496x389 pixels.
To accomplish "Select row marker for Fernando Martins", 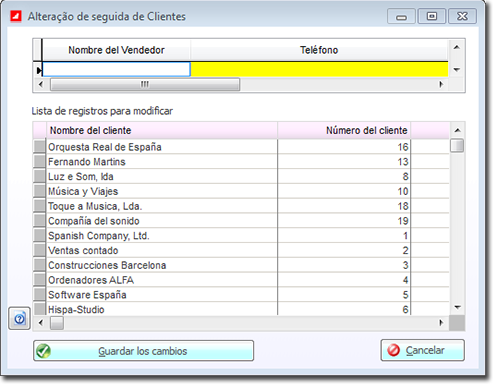I will click(x=39, y=161).
